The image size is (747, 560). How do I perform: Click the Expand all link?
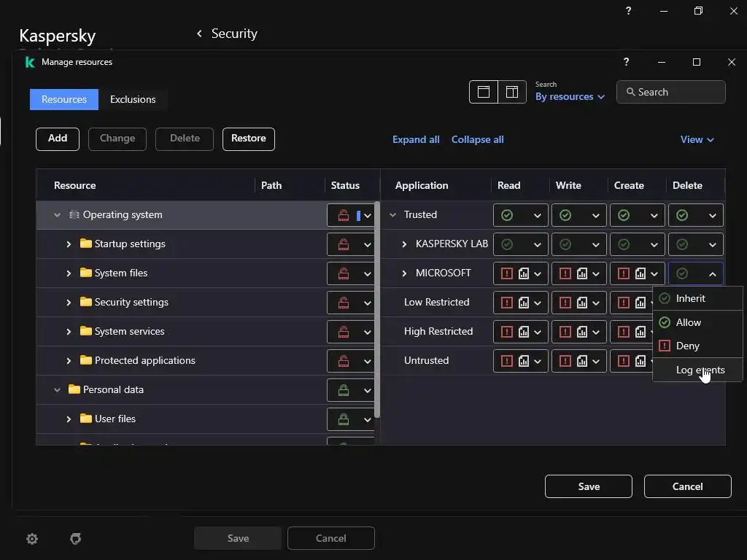pos(416,139)
